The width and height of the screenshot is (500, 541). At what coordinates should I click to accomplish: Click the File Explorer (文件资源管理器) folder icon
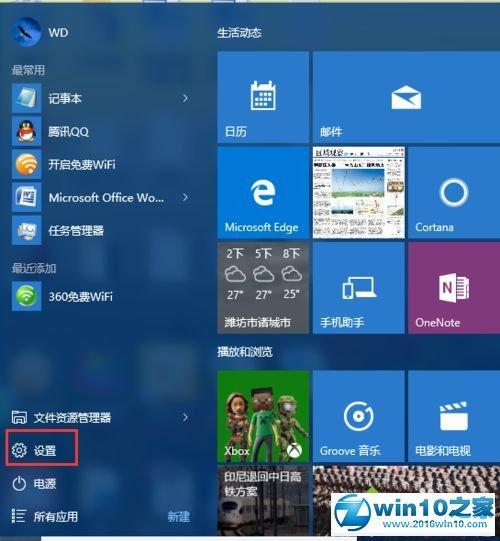tap(19, 417)
